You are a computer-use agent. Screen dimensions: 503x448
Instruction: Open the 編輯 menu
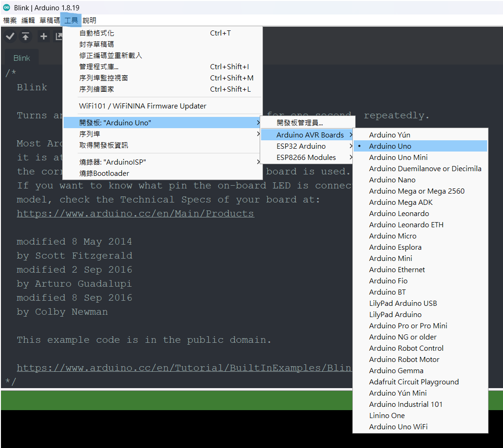click(x=28, y=21)
